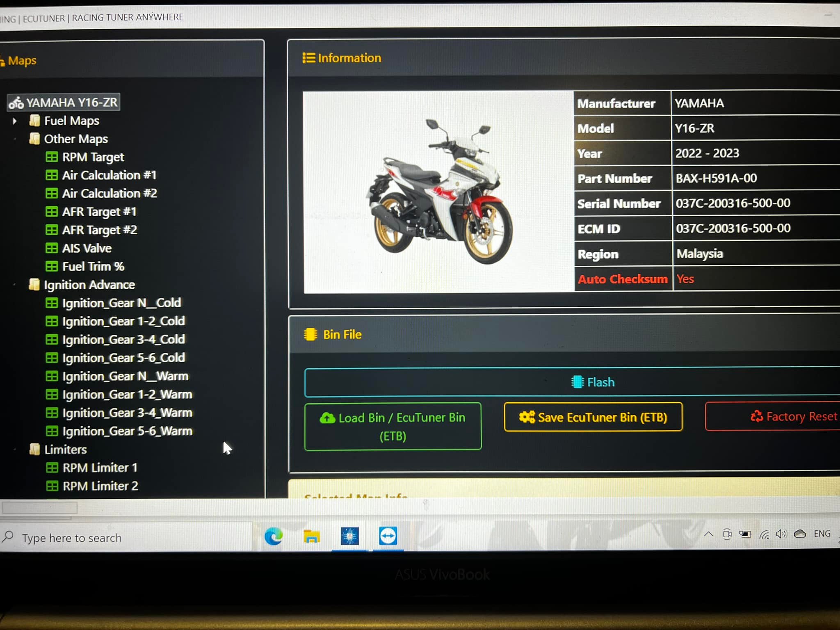Click the Other Maps folder icon
The image size is (840, 630).
tap(34, 139)
